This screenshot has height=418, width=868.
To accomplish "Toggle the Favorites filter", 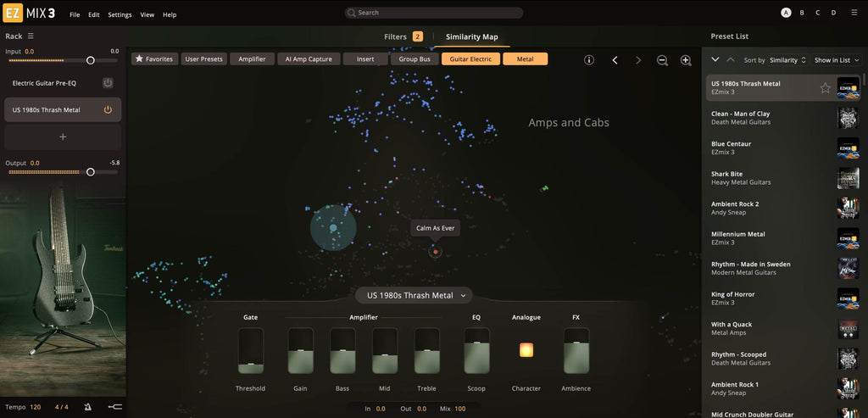I will 154,59.
